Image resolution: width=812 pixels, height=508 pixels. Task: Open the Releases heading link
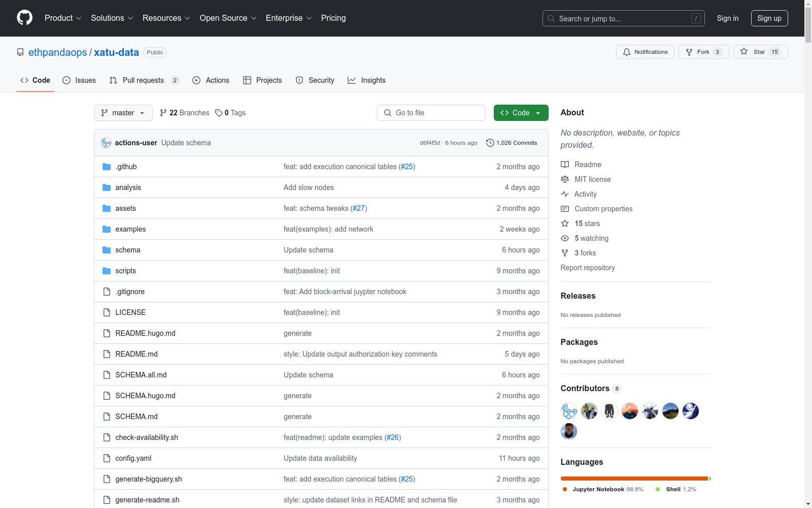click(578, 296)
